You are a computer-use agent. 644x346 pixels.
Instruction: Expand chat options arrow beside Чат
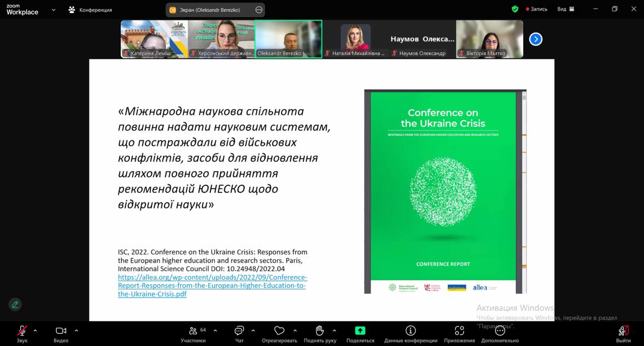point(253,331)
